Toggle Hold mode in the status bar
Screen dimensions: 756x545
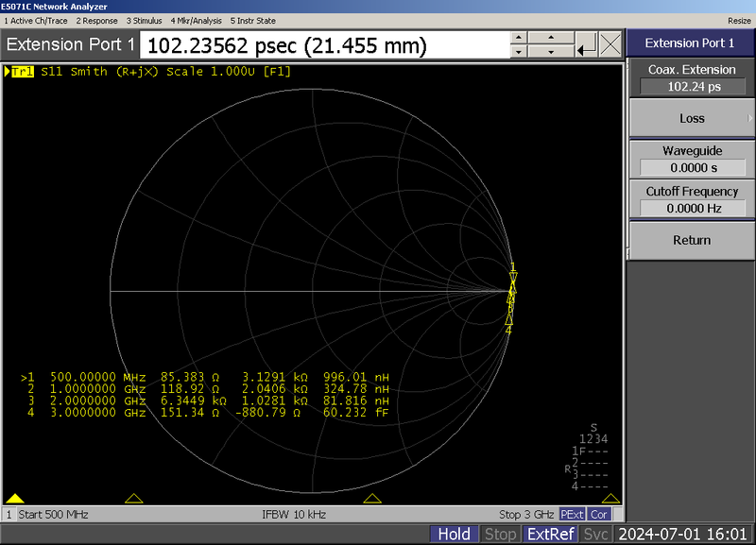point(455,534)
